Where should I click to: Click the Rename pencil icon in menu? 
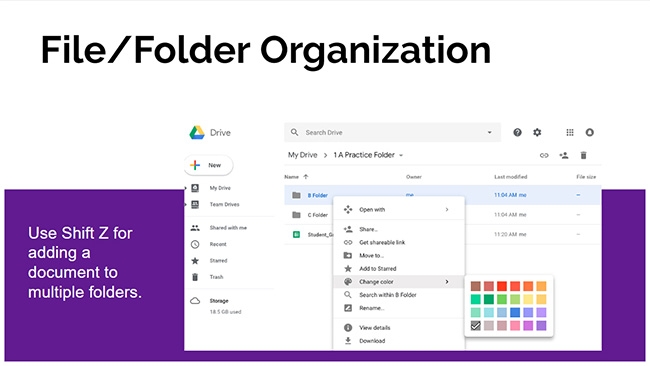[x=348, y=308]
